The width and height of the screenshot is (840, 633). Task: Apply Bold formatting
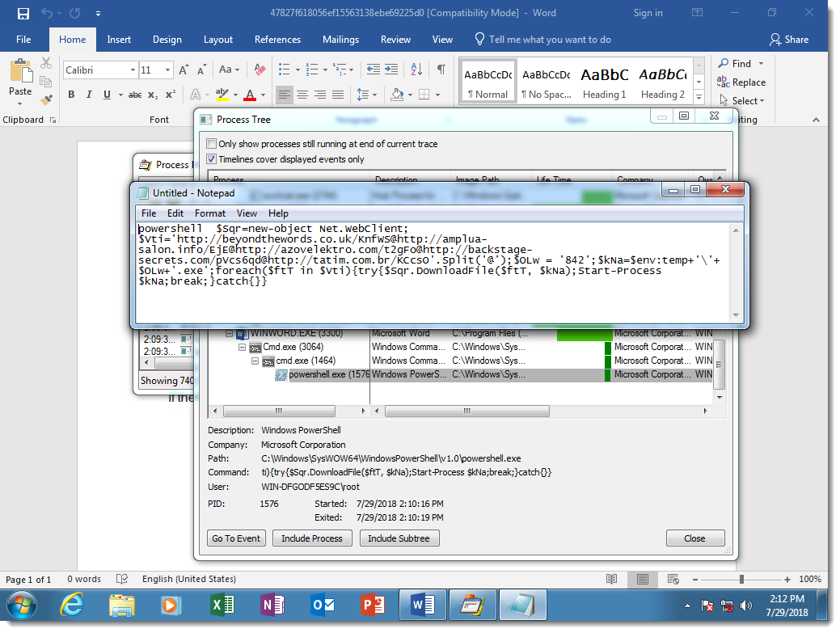coord(71,95)
